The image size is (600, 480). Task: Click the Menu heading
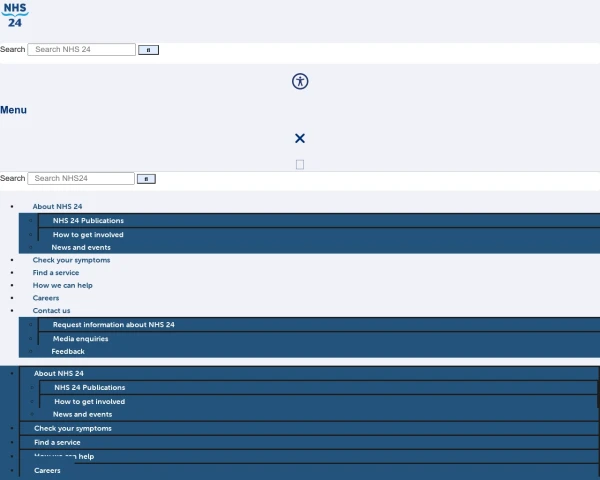point(13,110)
